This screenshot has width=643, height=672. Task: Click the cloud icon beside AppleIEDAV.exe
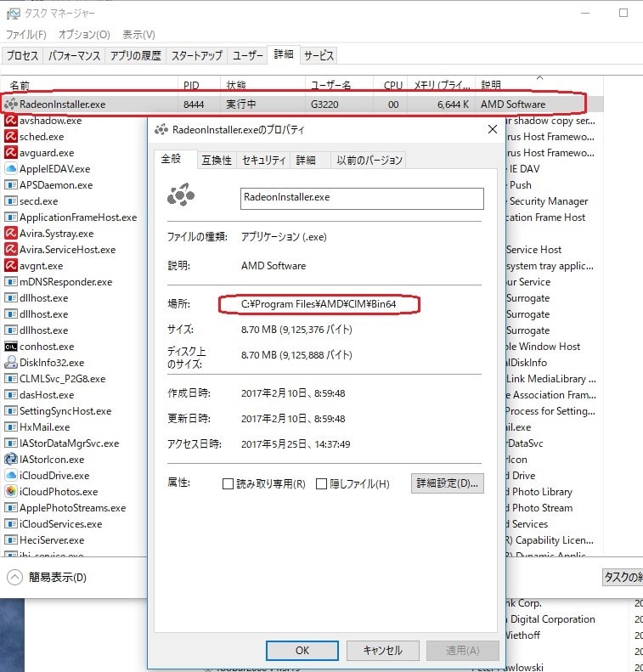(11, 169)
